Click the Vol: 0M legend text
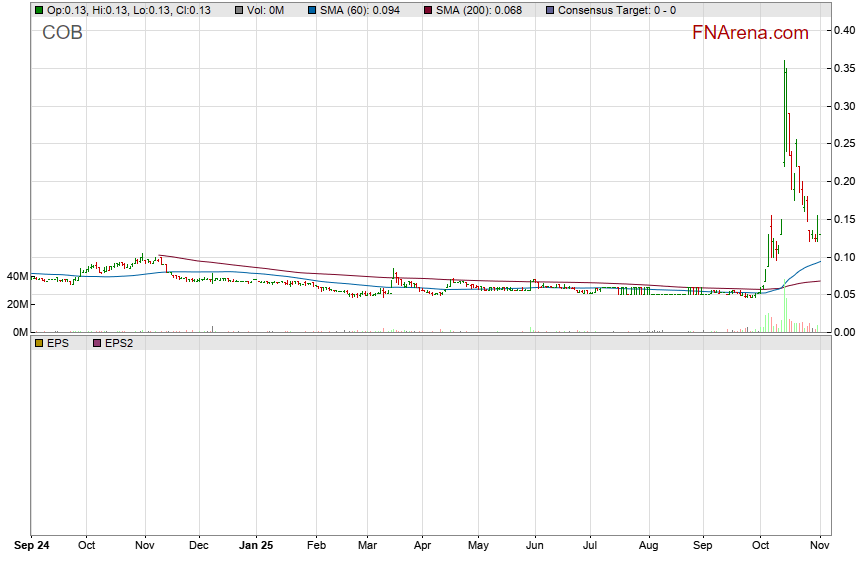 coord(273,10)
